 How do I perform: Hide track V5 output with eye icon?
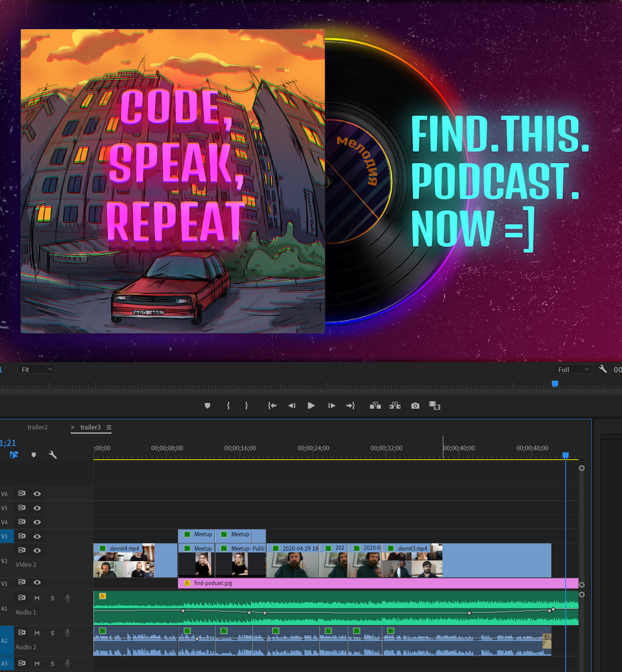click(x=37, y=507)
